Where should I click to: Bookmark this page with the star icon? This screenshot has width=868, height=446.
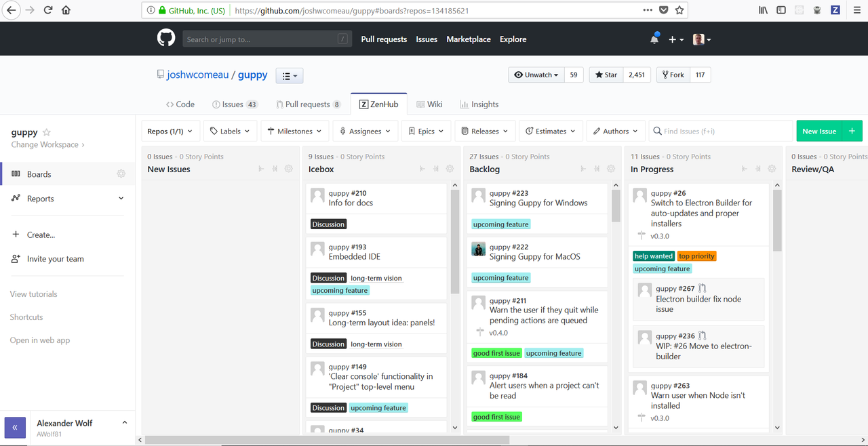(679, 10)
